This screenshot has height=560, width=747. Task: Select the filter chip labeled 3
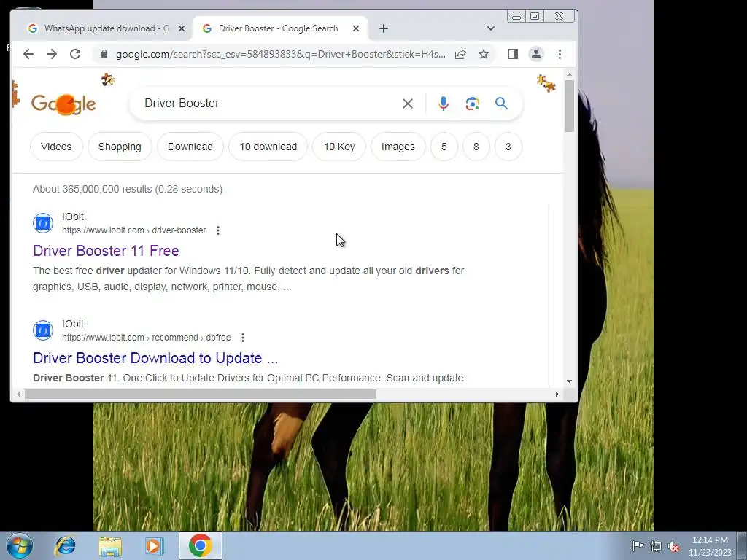click(508, 147)
